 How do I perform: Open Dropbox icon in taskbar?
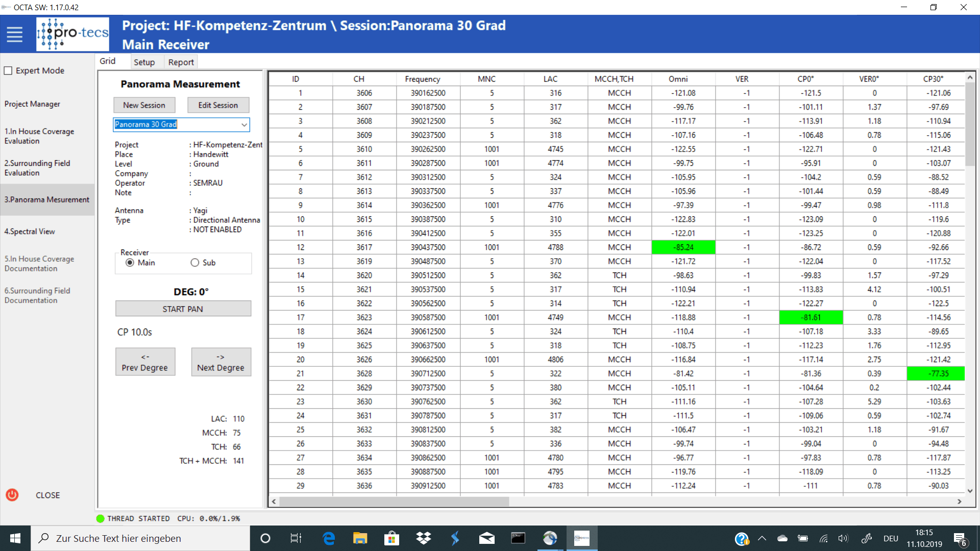click(x=423, y=538)
